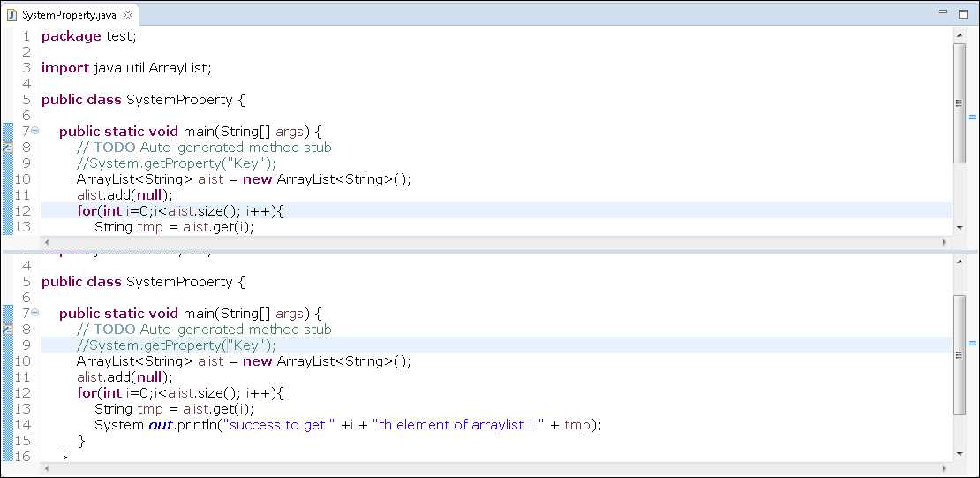Click the TODO task marker in the lower pane
The height and width of the screenshot is (478, 980).
click(6, 330)
